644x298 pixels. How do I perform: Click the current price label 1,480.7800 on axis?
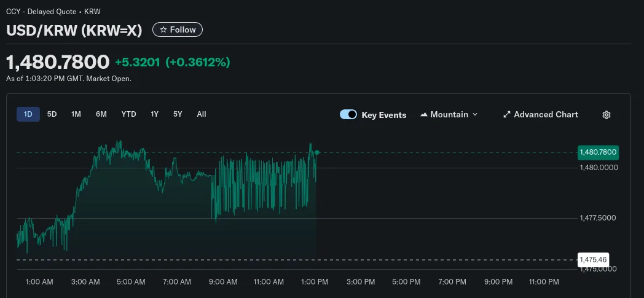coord(598,152)
